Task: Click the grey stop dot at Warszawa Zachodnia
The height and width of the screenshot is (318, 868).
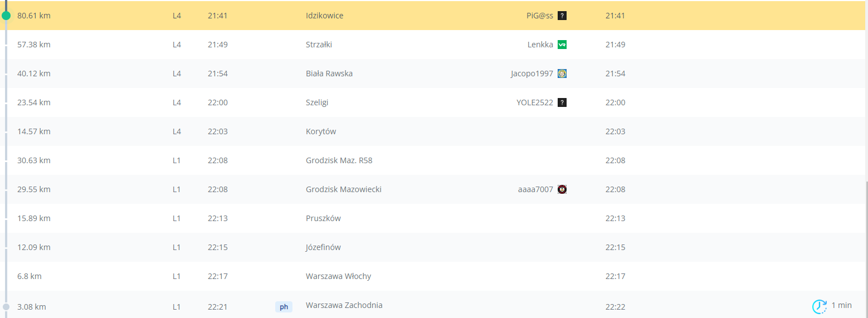Action: click(6, 306)
